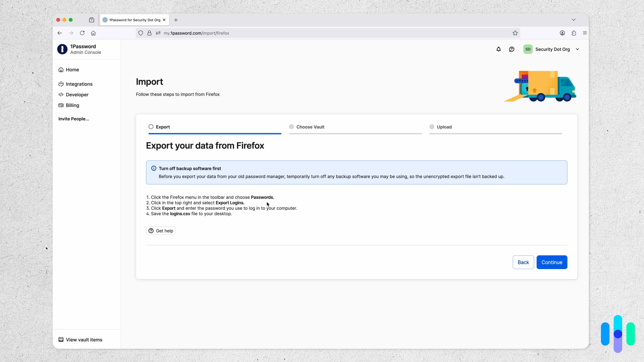Expand the Security Dot Org account menu

577,49
